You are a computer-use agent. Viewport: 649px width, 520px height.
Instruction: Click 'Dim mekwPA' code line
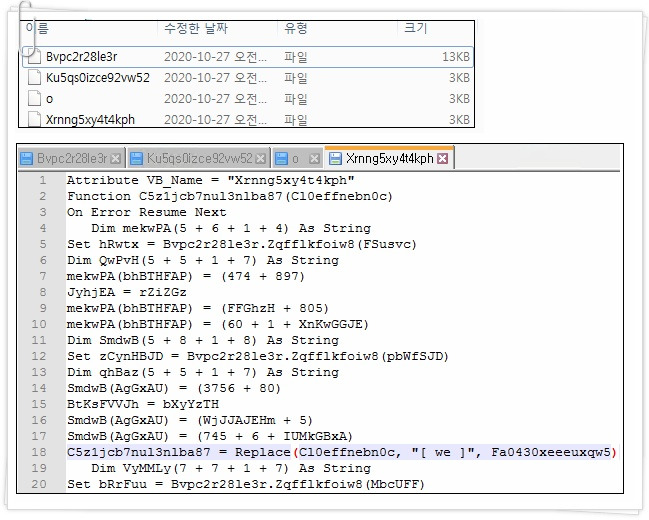[231, 228]
